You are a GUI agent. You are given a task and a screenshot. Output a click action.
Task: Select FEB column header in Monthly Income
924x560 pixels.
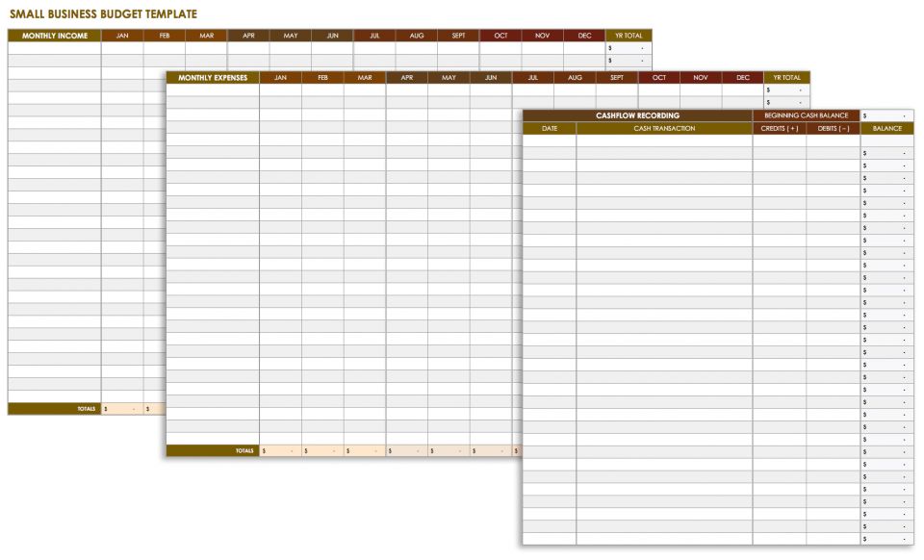point(165,36)
